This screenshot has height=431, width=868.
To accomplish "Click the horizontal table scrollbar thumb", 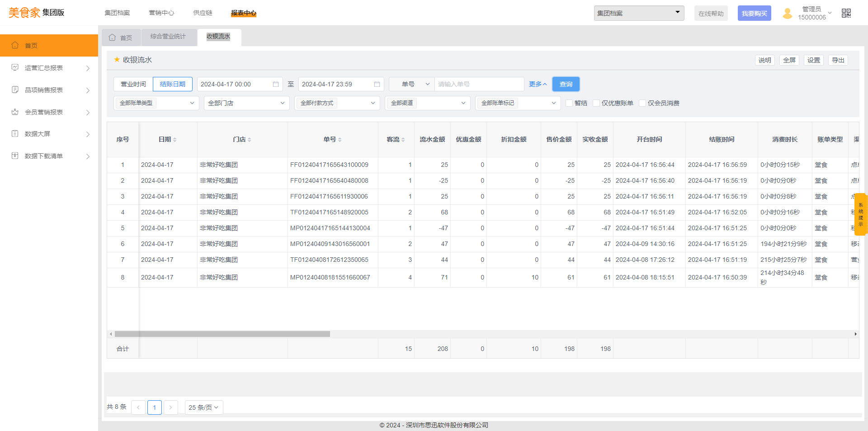I will point(222,334).
